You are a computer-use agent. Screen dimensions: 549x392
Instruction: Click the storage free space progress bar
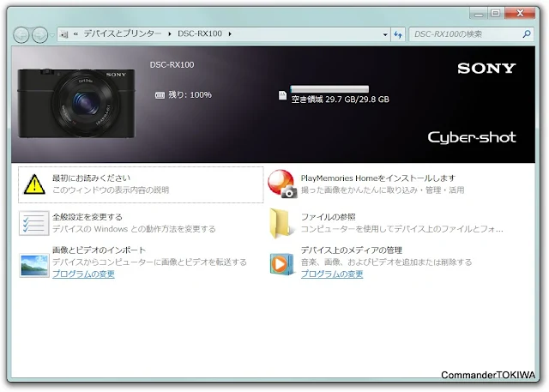click(329, 89)
